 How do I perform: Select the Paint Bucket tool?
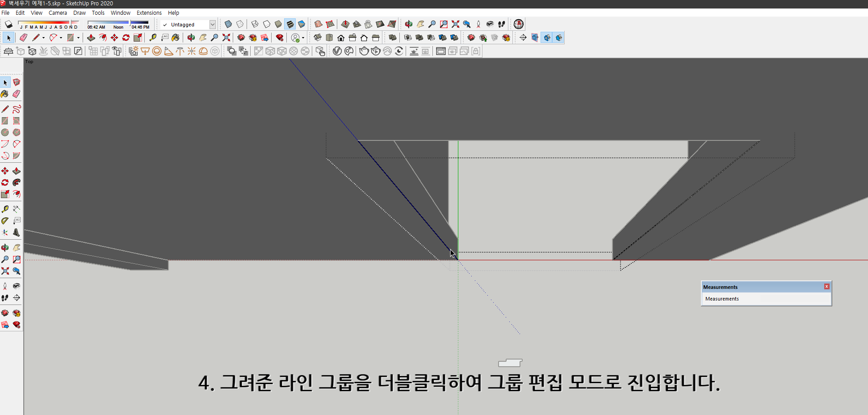coord(175,38)
